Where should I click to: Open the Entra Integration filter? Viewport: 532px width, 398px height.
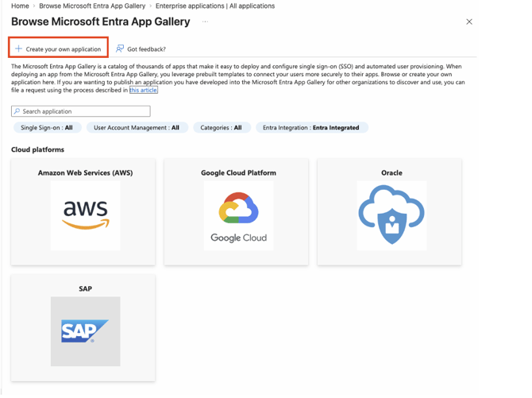311,128
